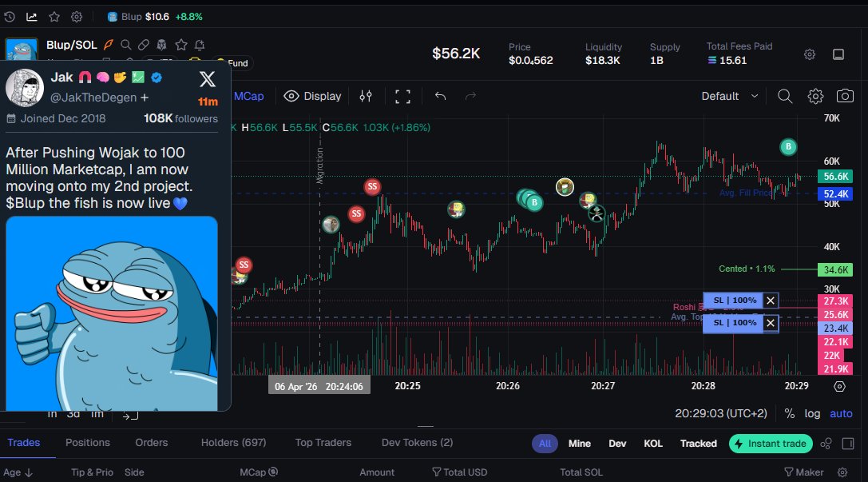Filter trades by Mine
The height and width of the screenshot is (482, 868).
(580, 443)
